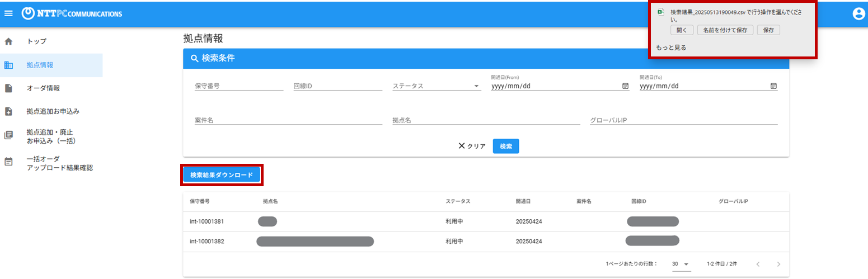Open the トップ menu item
Image resolution: width=868 pixels, height=279 pixels.
coord(51,41)
